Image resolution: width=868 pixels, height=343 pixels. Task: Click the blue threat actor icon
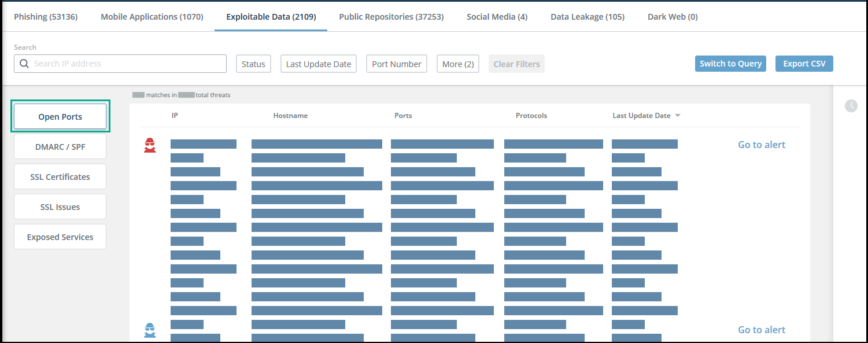pos(150,330)
